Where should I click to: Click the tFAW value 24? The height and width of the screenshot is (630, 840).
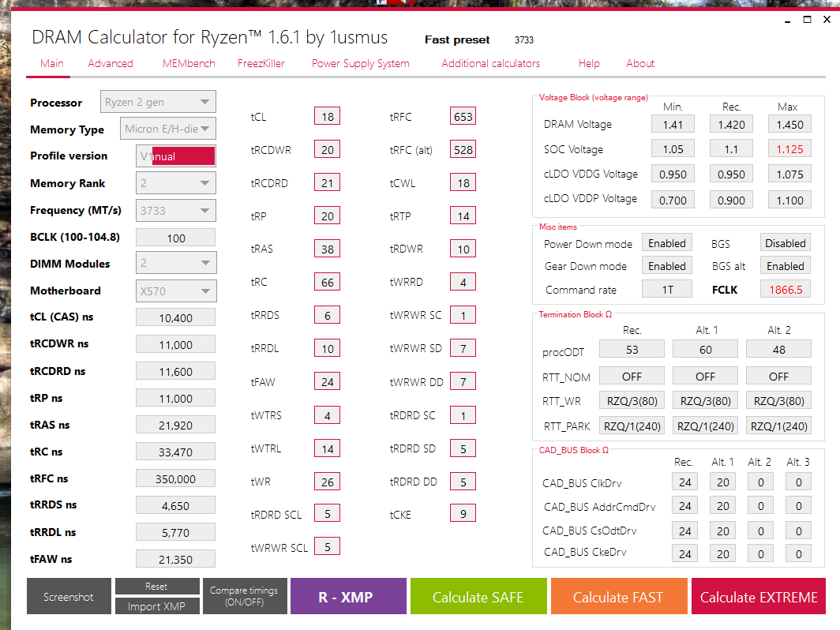tap(328, 381)
